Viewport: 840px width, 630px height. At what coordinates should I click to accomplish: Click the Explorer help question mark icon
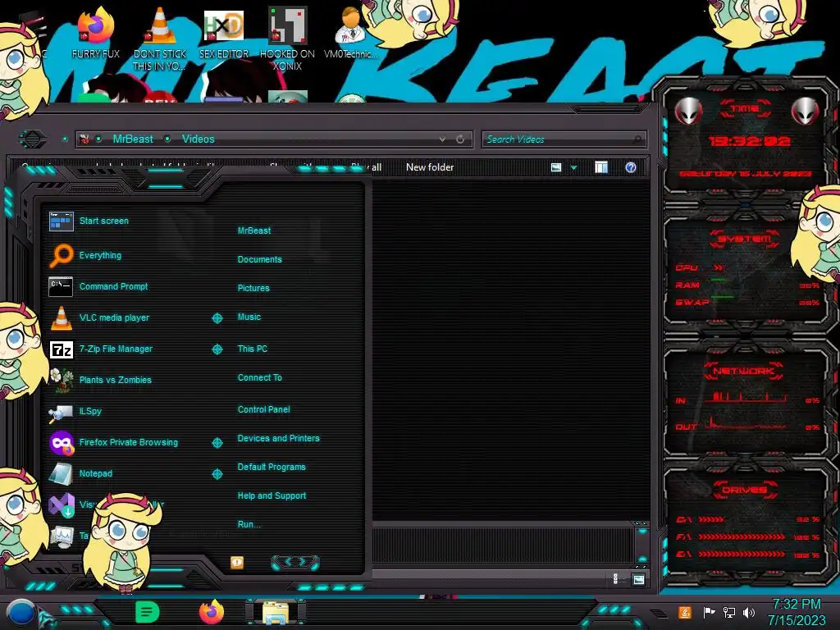[631, 167]
